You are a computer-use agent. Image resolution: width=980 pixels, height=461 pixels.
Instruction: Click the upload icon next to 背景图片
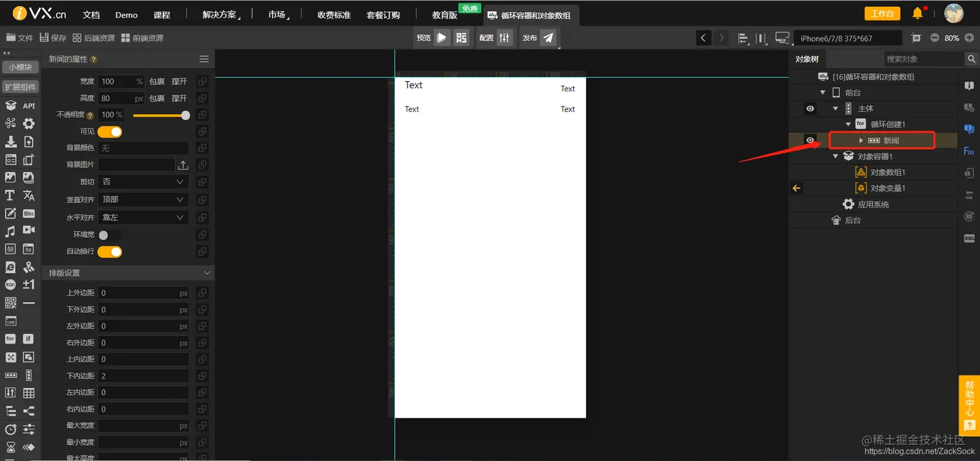coord(183,165)
